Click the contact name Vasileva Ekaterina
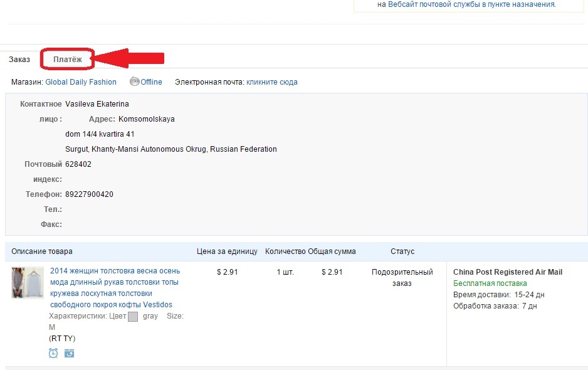Viewport: 588px width, 370px height. [97, 104]
